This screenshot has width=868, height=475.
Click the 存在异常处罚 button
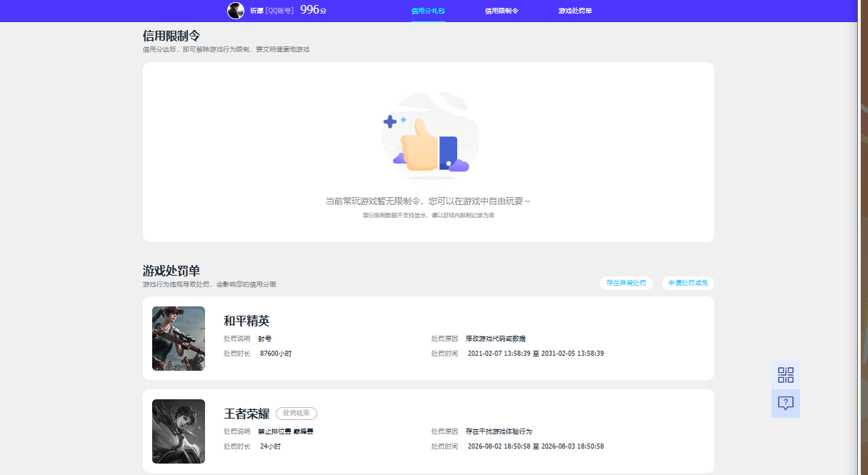[626, 283]
